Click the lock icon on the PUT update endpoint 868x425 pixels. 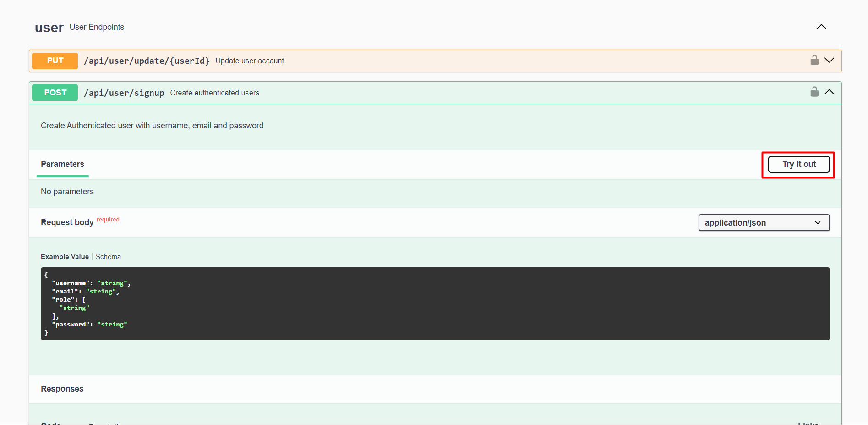(x=814, y=60)
